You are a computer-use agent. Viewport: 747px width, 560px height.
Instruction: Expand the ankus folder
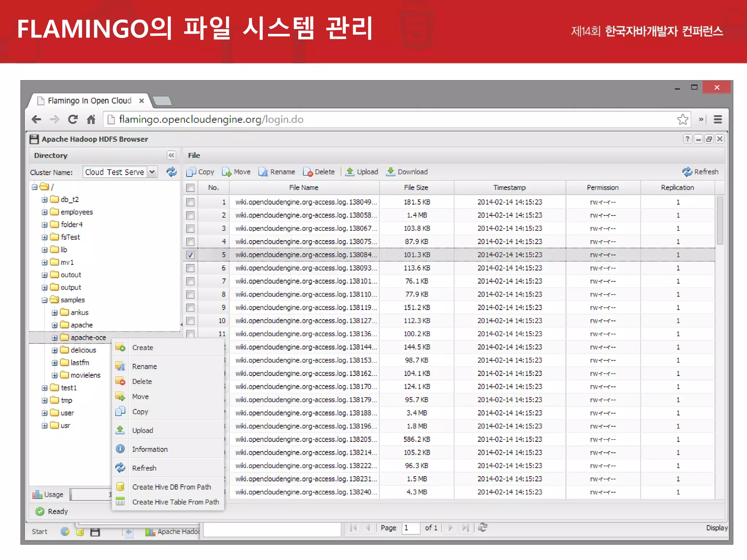(55, 313)
